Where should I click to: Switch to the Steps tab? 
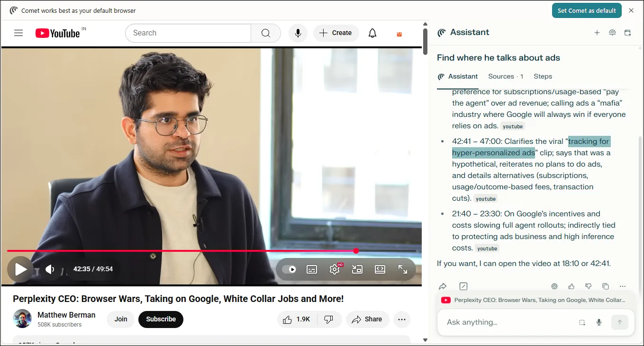pos(543,76)
